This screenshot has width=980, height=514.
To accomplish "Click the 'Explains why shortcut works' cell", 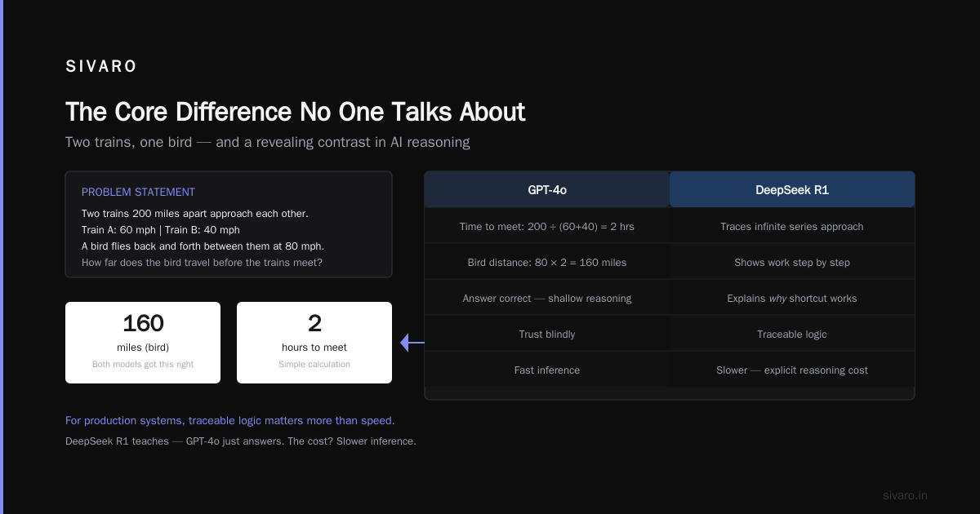I will (x=792, y=299).
